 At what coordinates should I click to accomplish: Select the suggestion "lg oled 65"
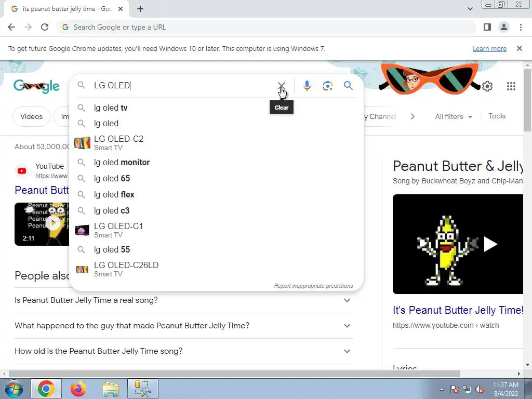(x=216, y=179)
